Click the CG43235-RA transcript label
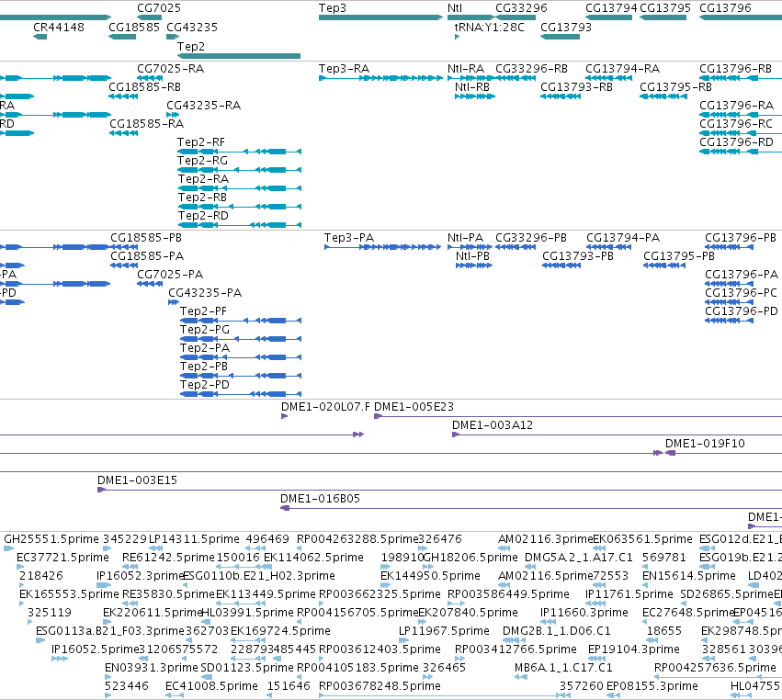 coord(203,106)
